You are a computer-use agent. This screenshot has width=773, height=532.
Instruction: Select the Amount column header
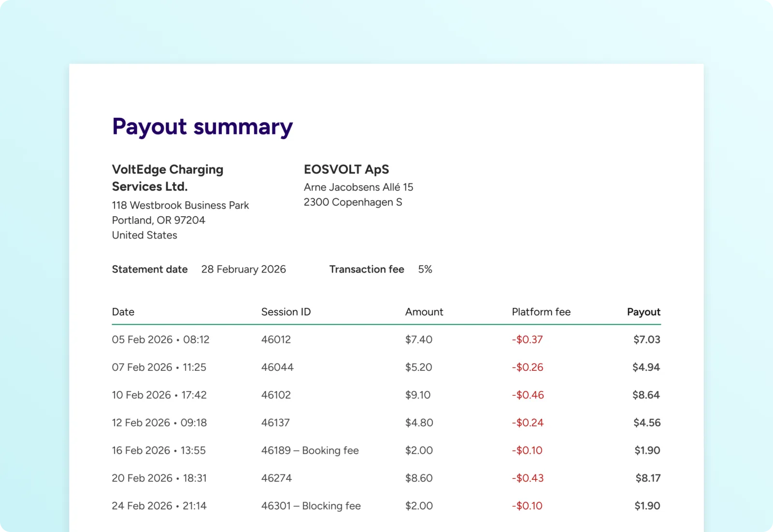point(424,312)
